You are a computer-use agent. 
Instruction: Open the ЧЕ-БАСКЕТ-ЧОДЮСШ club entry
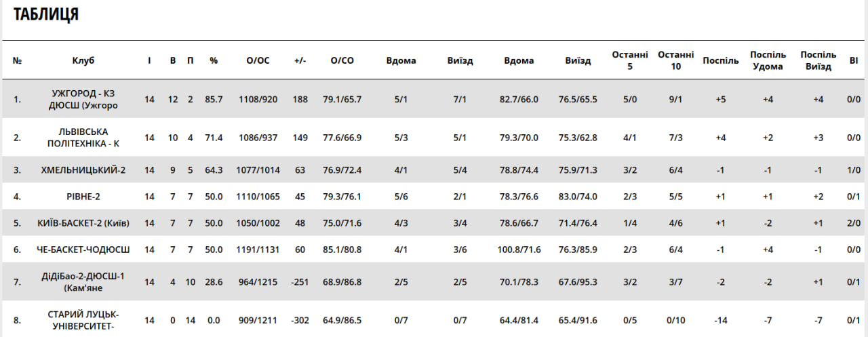[83, 250]
